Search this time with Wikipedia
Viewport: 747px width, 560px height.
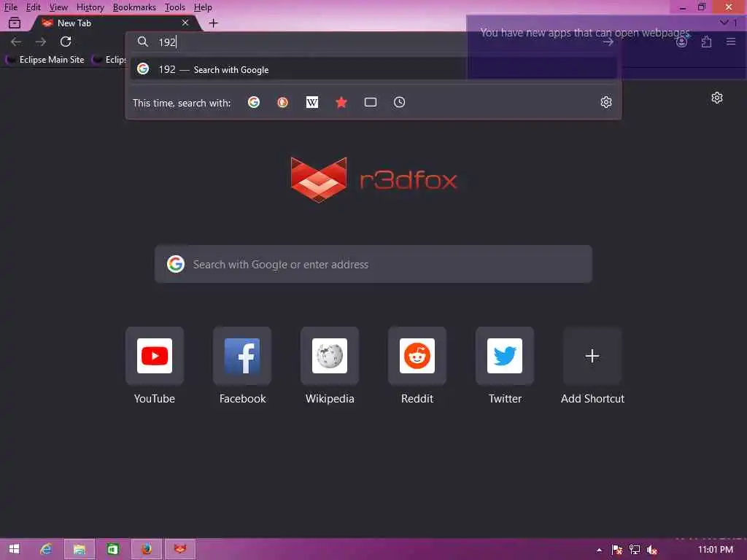click(x=312, y=102)
